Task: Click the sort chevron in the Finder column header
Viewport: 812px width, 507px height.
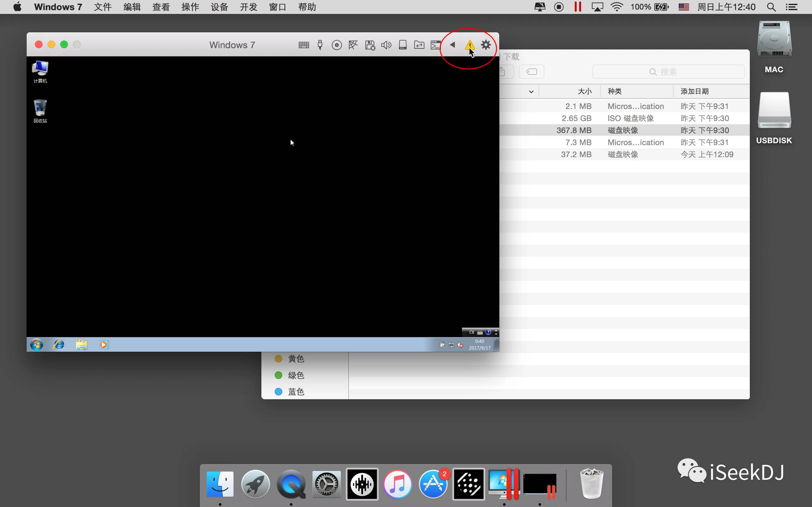Action: pyautogui.click(x=531, y=92)
